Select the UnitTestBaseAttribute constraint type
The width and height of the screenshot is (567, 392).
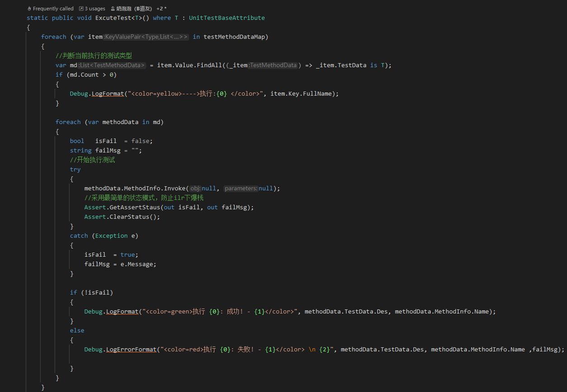coord(227,18)
